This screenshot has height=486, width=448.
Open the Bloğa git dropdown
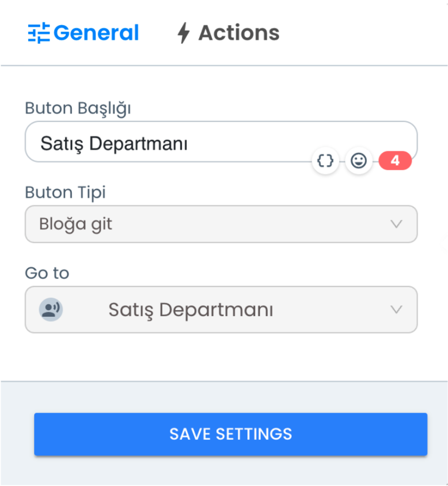(x=221, y=224)
